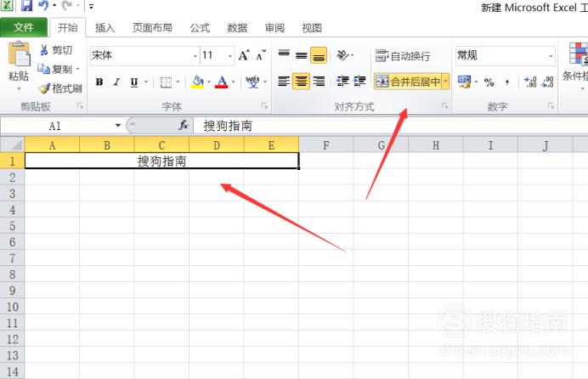Toggle bold formatting

click(99, 82)
